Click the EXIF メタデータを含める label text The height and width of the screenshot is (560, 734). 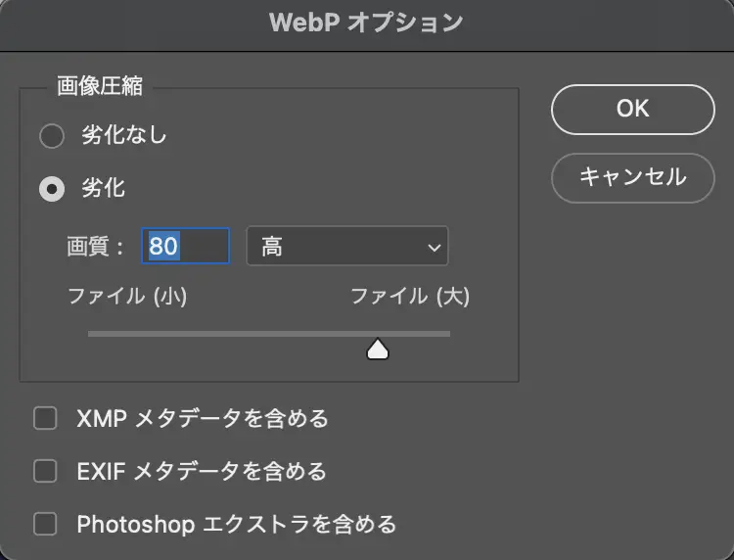point(202,472)
